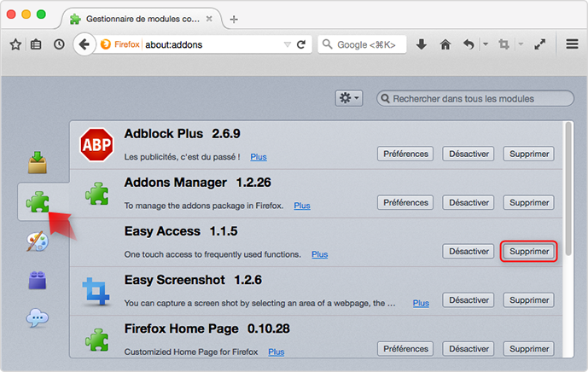Select the Firefox Home Page 0.10.28 title
Viewport: 588px width, 372px height.
click(x=207, y=328)
